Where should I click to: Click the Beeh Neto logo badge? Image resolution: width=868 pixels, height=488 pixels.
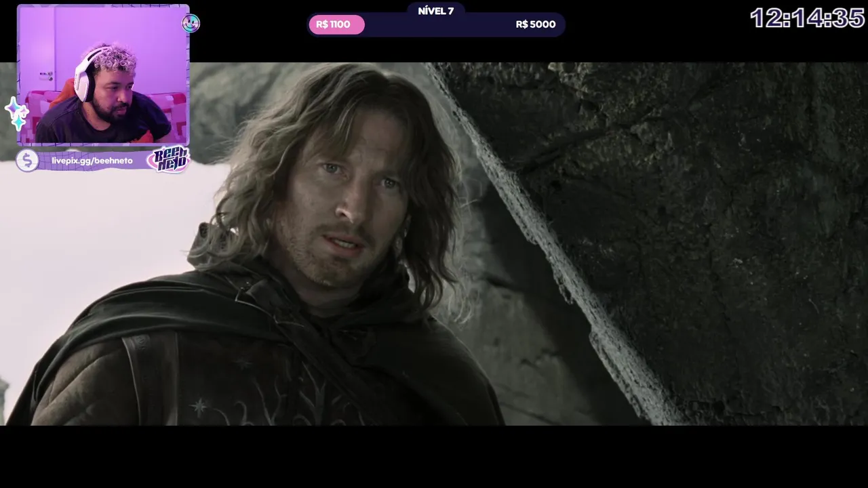pyautogui.click(x=170, y=159)
